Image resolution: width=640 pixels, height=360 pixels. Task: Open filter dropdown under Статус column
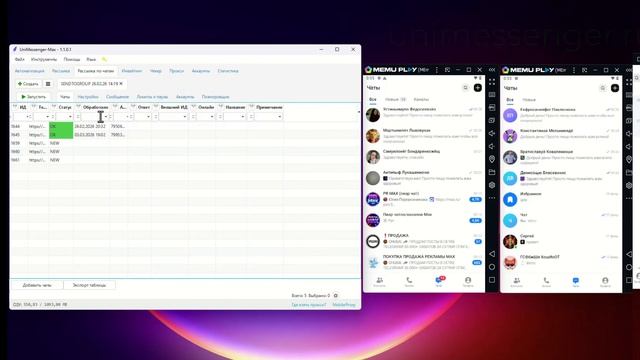[x=70, y=117]
